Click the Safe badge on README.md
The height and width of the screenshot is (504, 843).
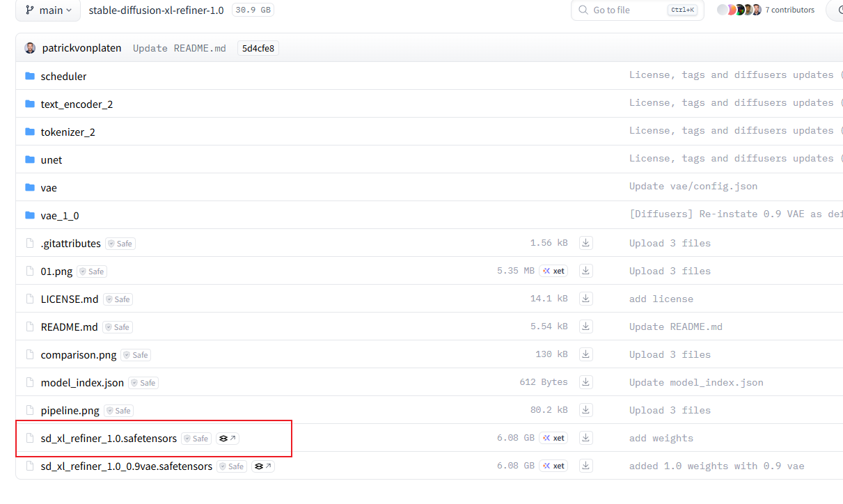118,327
